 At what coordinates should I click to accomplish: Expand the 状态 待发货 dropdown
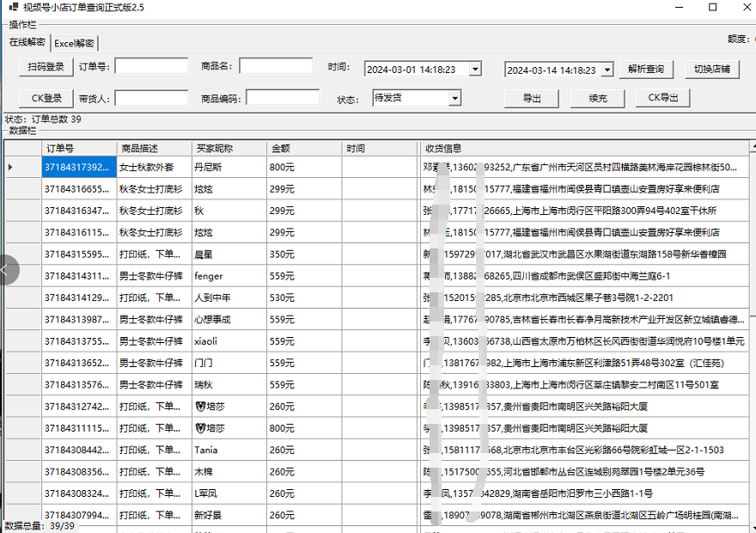[454, 98]
